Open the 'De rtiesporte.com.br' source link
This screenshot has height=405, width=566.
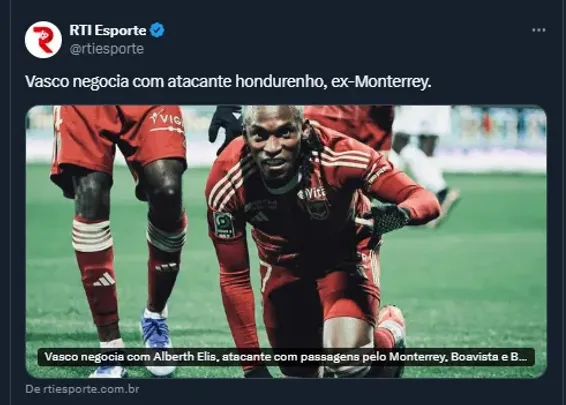pos(82,389)
